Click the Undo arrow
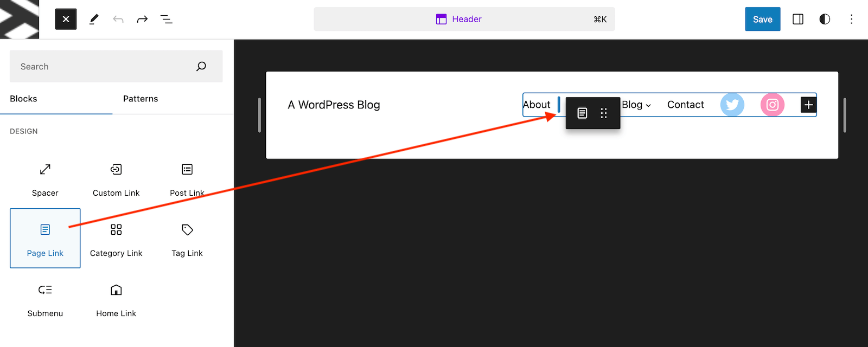 click(x=118, y=19)
